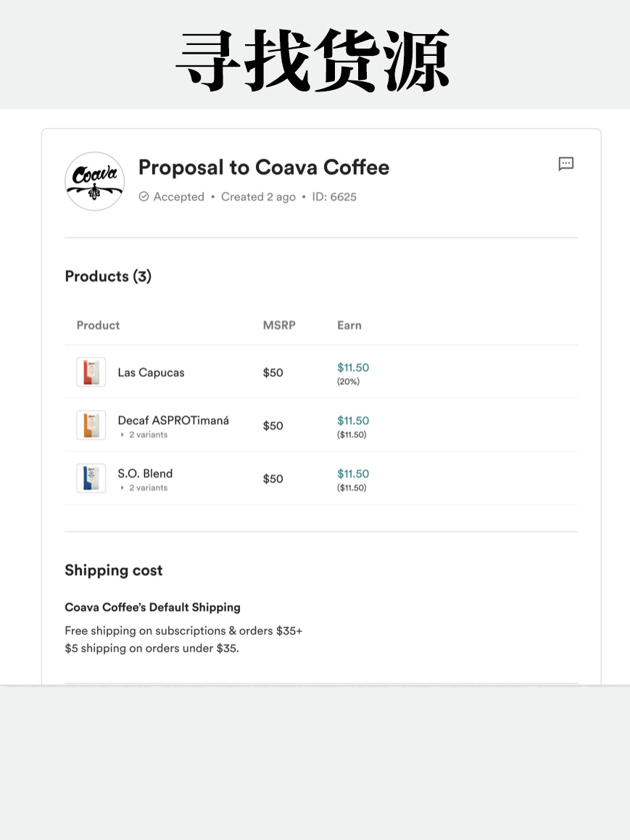
Task: Click the Product column header
Action: pyautogui.click(x=98, y=325)
